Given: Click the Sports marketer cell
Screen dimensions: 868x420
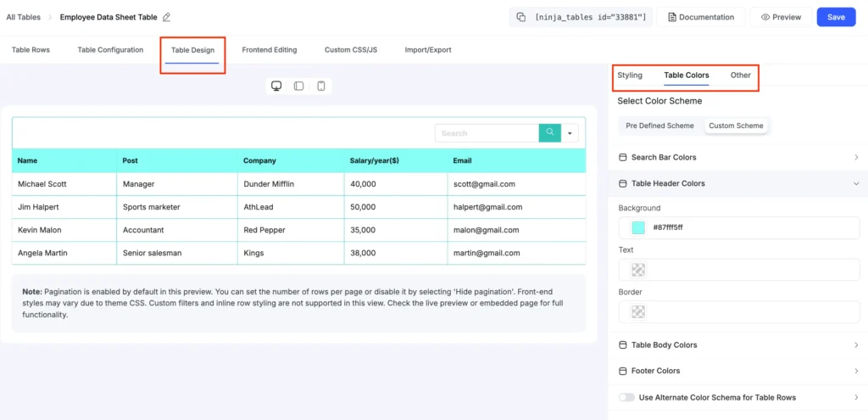Looking at the screenshot, I should pyautogui.click(x=177, y=207).
